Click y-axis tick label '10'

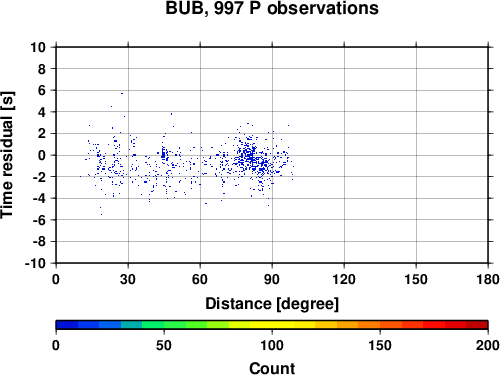point(38,47)
